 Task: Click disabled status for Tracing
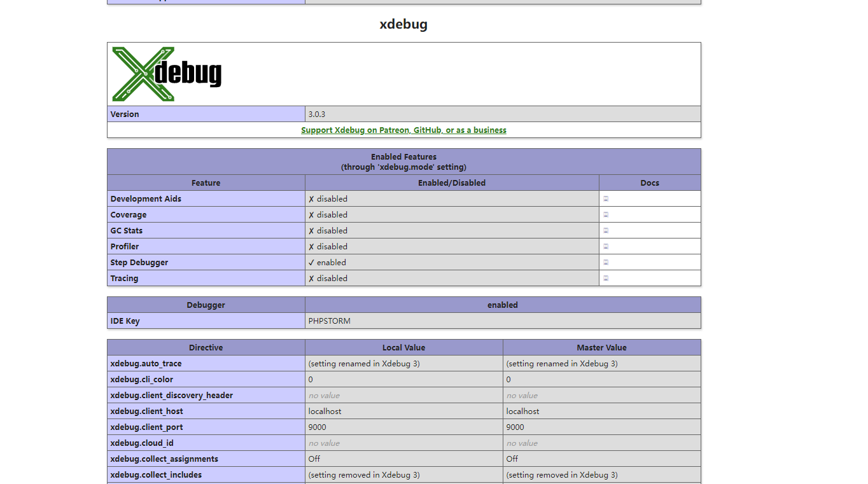[328, 279]
